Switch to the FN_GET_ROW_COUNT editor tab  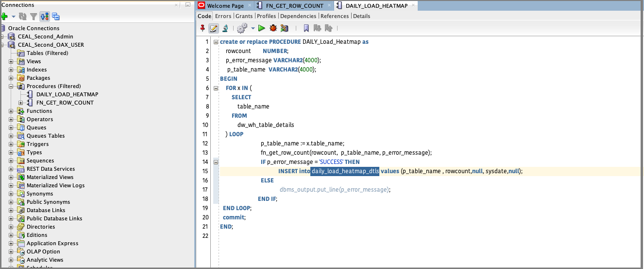point(294,6)
